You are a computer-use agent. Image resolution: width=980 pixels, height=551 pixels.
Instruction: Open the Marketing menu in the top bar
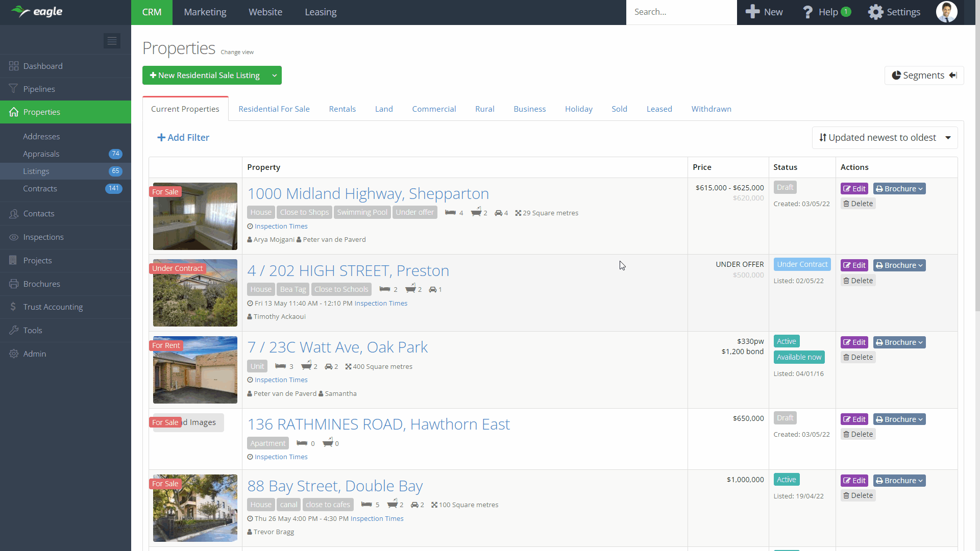[x=205, y=12]
